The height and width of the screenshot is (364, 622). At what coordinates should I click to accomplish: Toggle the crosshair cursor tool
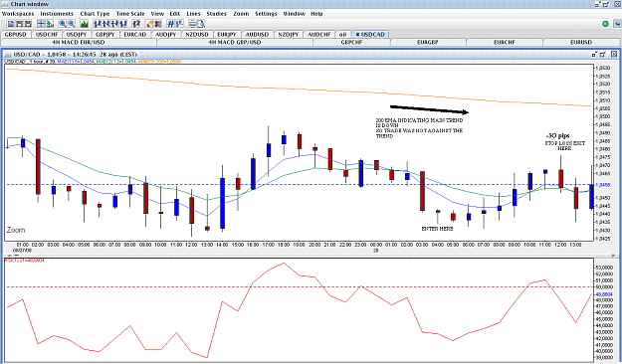tap(41, 24)
